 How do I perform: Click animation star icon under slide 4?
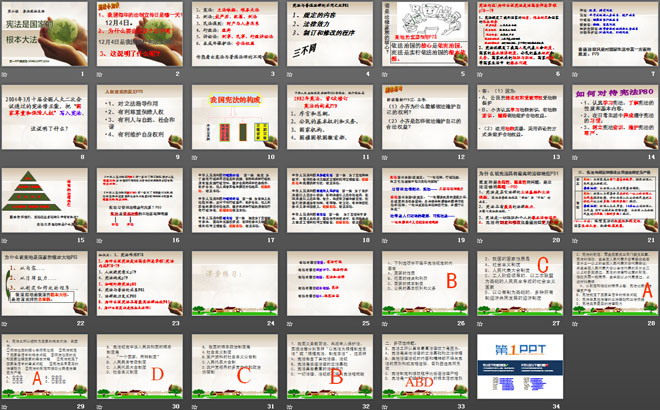290,75
